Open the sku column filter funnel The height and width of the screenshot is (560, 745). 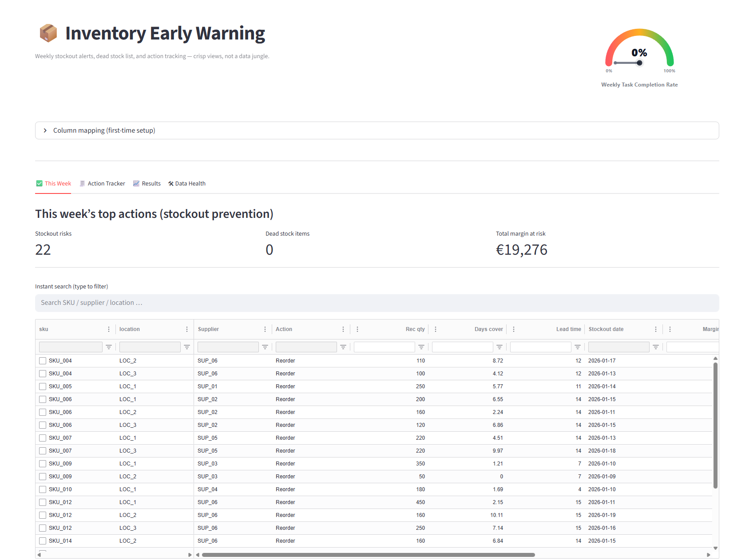pos(109,347)
